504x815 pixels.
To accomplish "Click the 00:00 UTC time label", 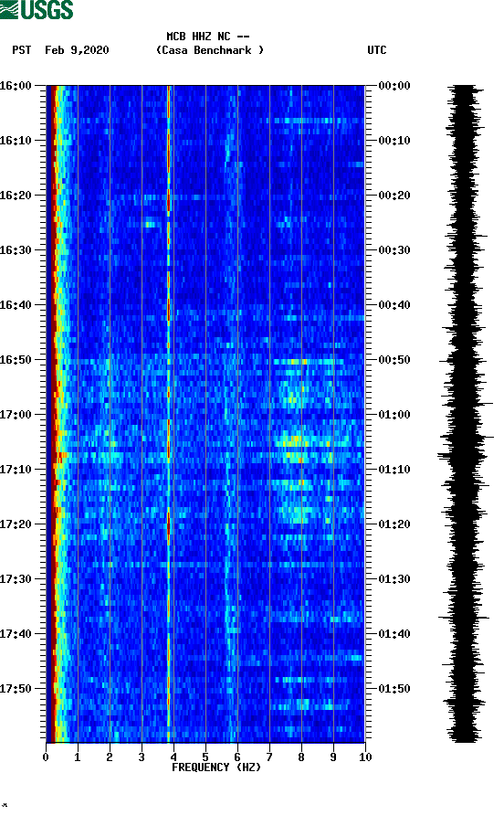I will pos(394,85).
